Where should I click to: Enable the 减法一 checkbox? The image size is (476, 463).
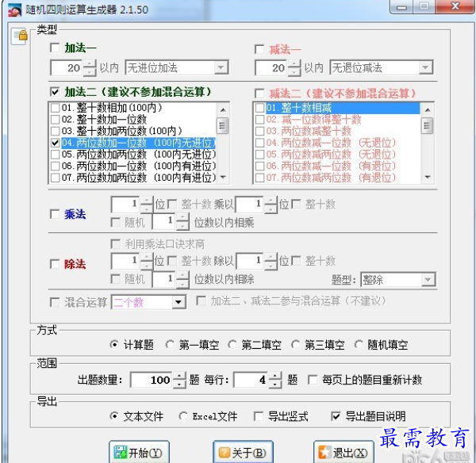pos(259,49)
